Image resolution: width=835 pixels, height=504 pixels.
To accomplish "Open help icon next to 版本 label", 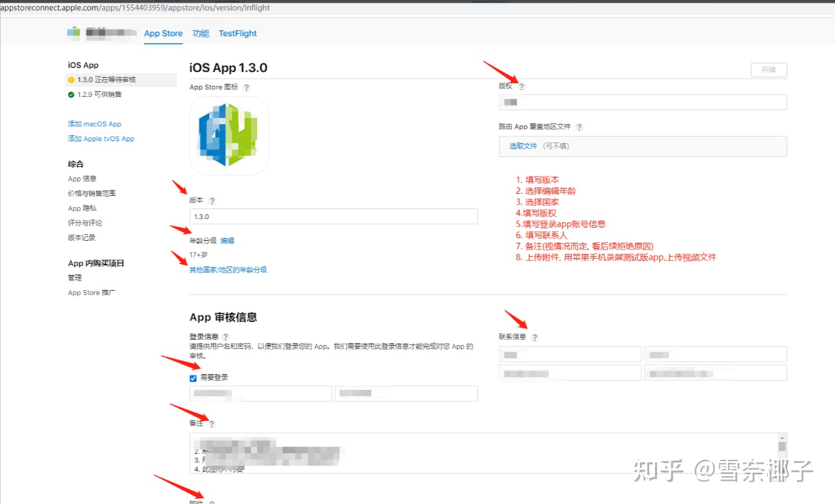I will point(212,201).
